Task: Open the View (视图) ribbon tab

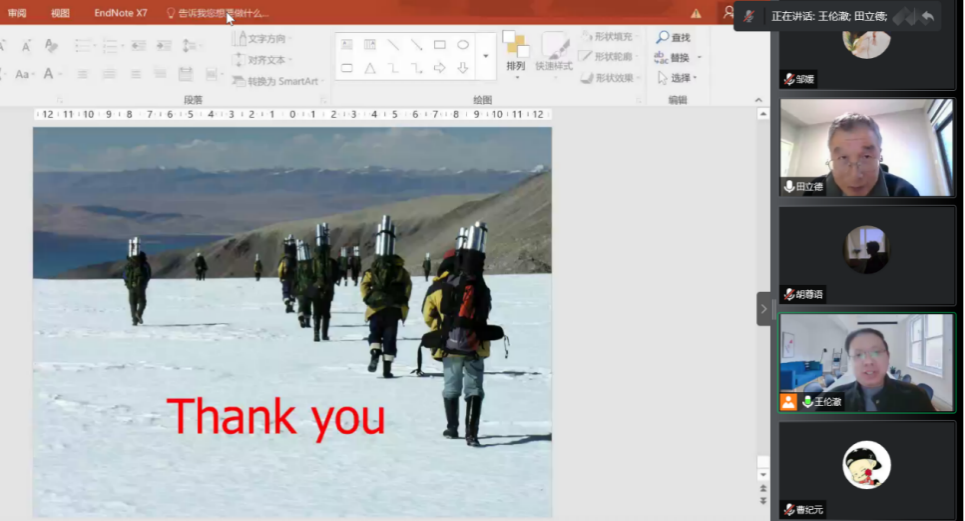Action: pyautogui.click(x=60, y=13)
